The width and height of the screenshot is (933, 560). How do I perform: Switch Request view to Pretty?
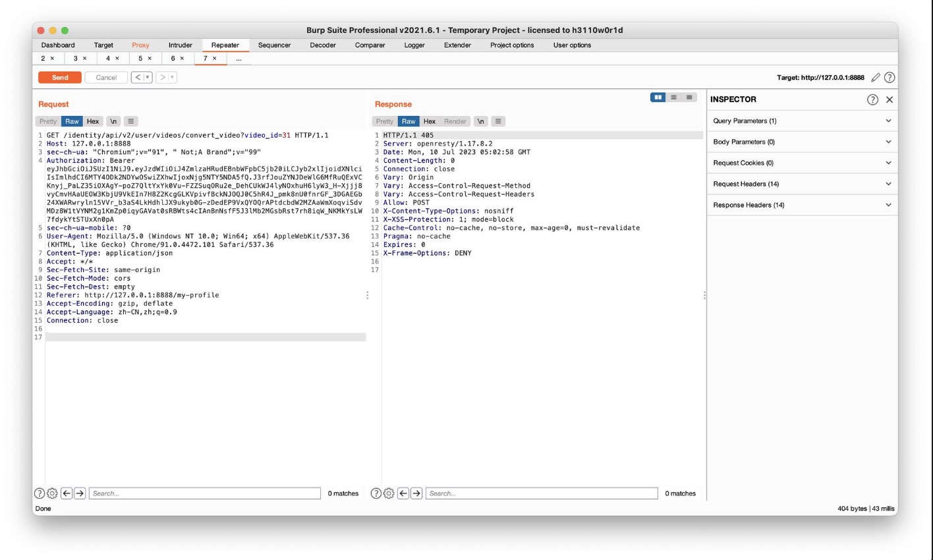coord(48,121)
